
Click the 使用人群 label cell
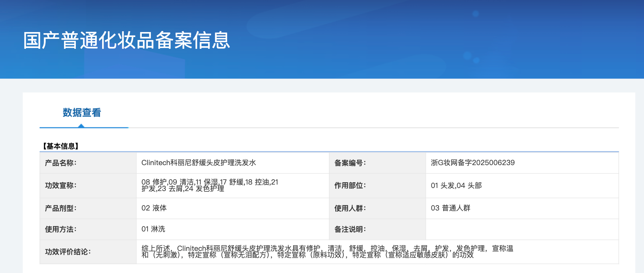[x=377, y=209]
